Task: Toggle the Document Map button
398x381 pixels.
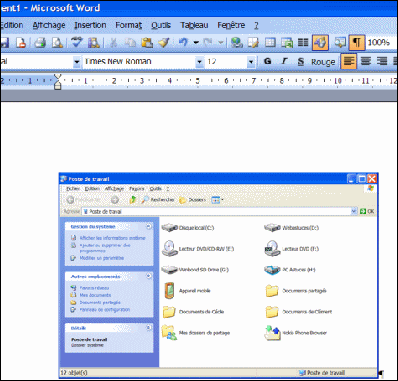Action: pyautogui.click(x=340, y=43)
